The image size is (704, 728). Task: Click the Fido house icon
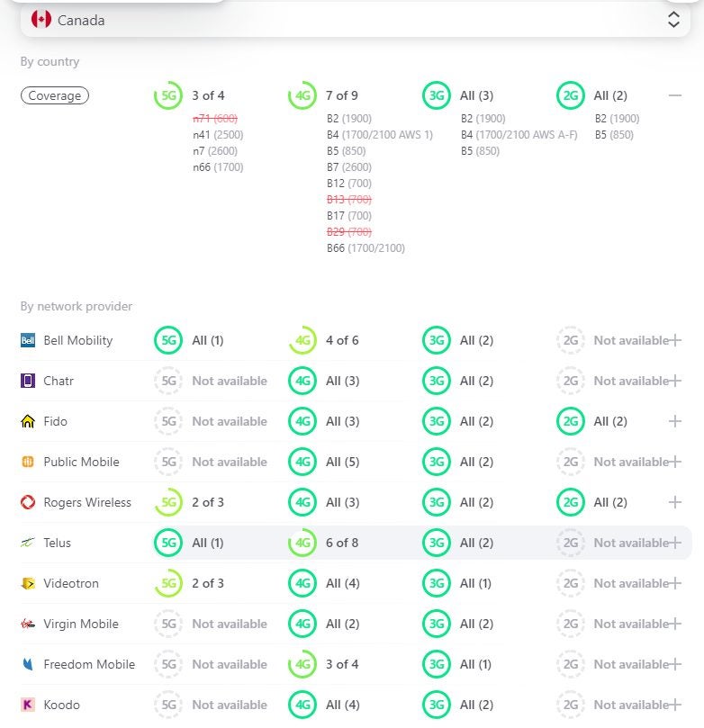click(28, 421)
